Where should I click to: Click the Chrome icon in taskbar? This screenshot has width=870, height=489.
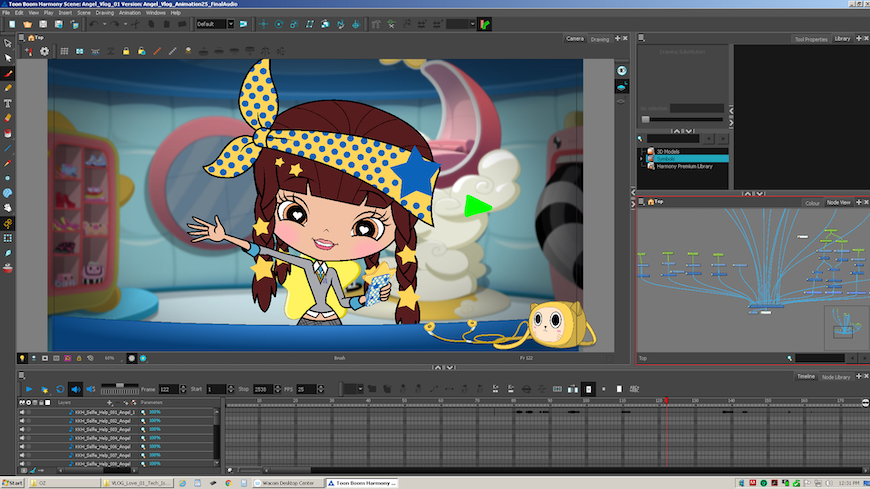228,483
